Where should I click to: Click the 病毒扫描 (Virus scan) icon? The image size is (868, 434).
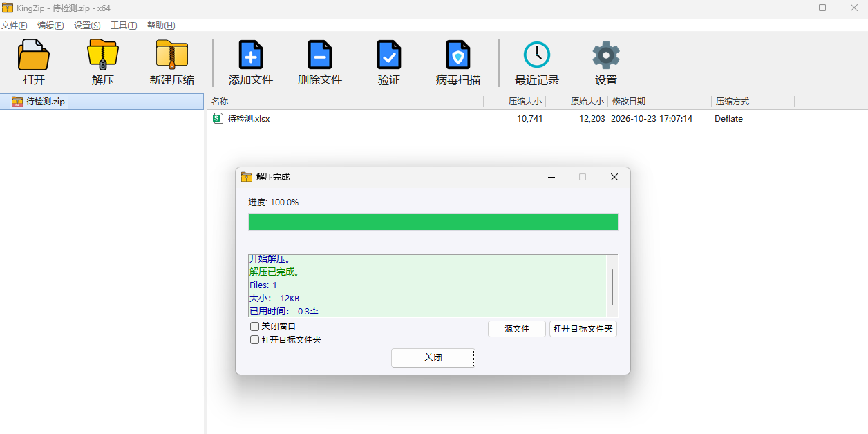(458, 55)
